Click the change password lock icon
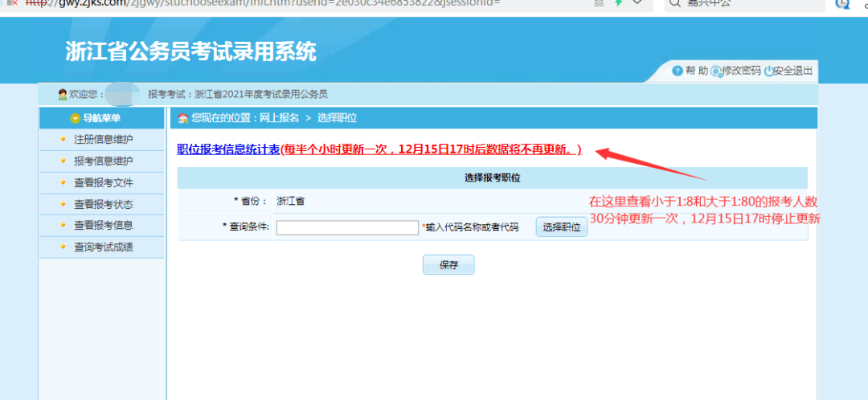This screenshot has width=868, height=400. point(716,71)
